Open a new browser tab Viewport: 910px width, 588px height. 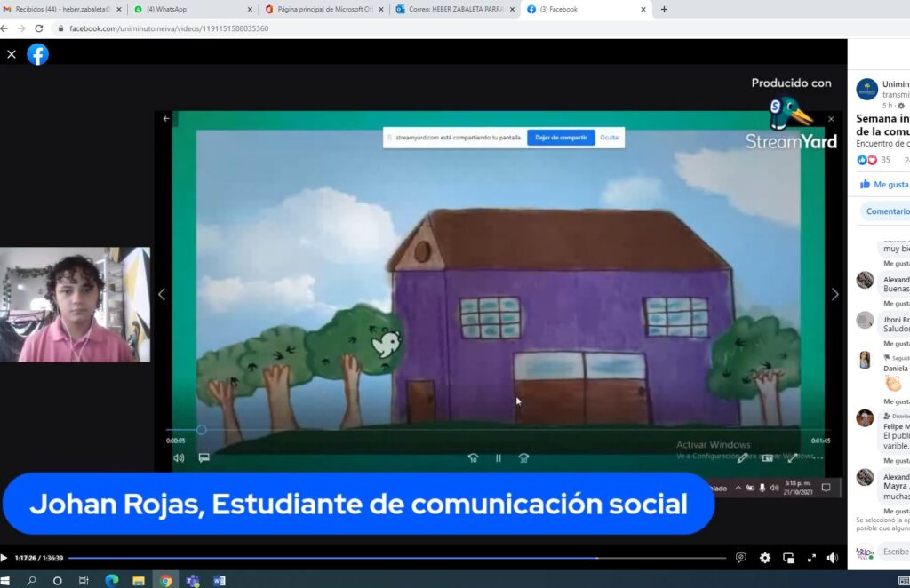pos(664,9)
